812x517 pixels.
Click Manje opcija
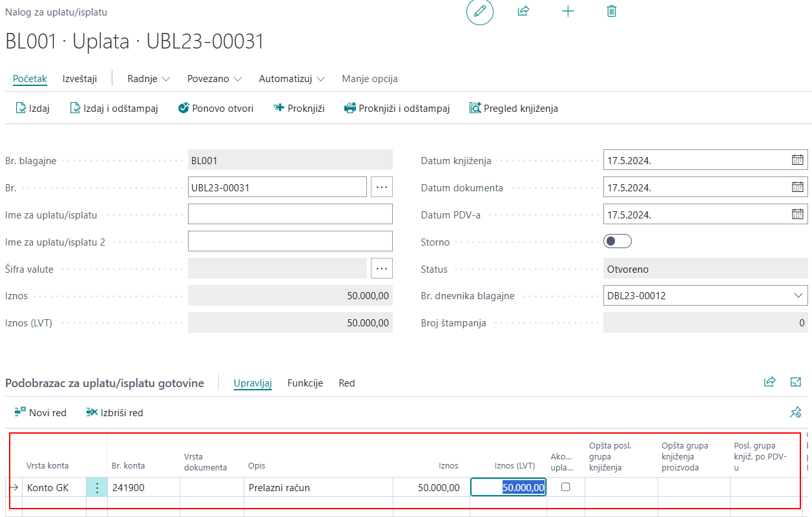(x=370, y=79)
